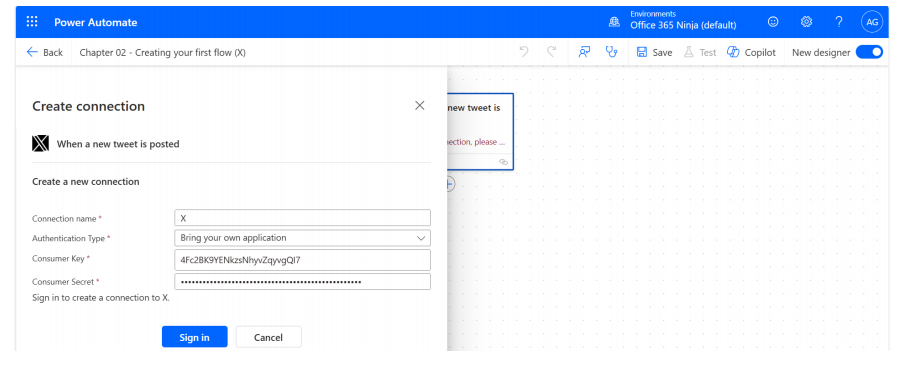Click the Consumer Key input field
Viewport: 906px width, 373px height.
point(302,260)
